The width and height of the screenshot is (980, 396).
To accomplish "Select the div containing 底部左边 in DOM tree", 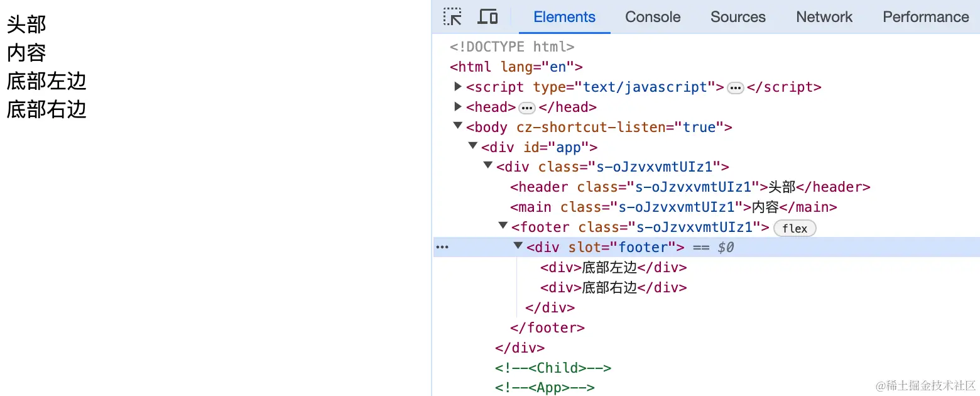I will [614, 267].
